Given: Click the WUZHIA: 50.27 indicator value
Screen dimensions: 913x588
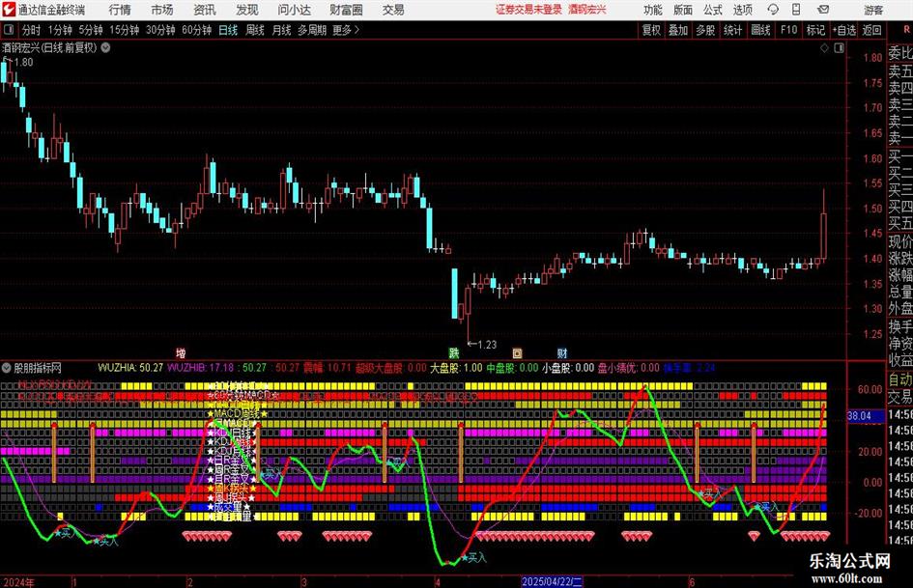Looking at the screenshot, I should pyautogui.click(x=130, y=368).
